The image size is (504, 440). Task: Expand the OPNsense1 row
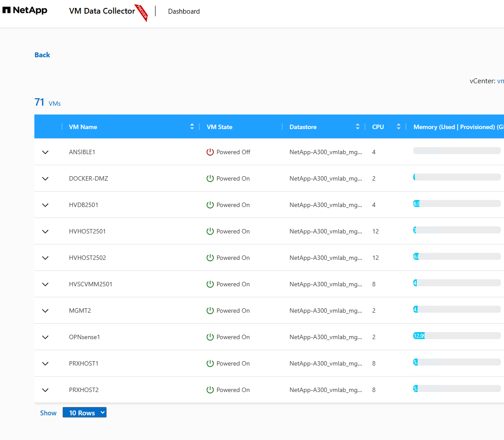pyautogui.click(x=45, y=337)
